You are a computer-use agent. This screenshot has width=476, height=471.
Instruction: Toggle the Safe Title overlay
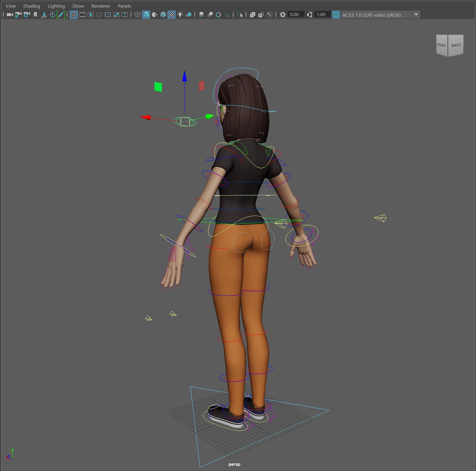click(x=125, y=15)
